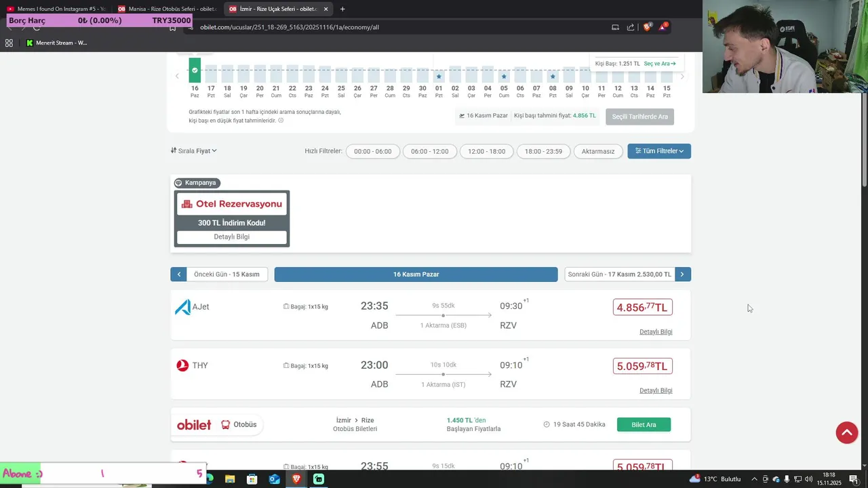Click the 16 Kasım Pazar date bar
Viewport: 868px width, 488px height.
(x=416, y=274)
